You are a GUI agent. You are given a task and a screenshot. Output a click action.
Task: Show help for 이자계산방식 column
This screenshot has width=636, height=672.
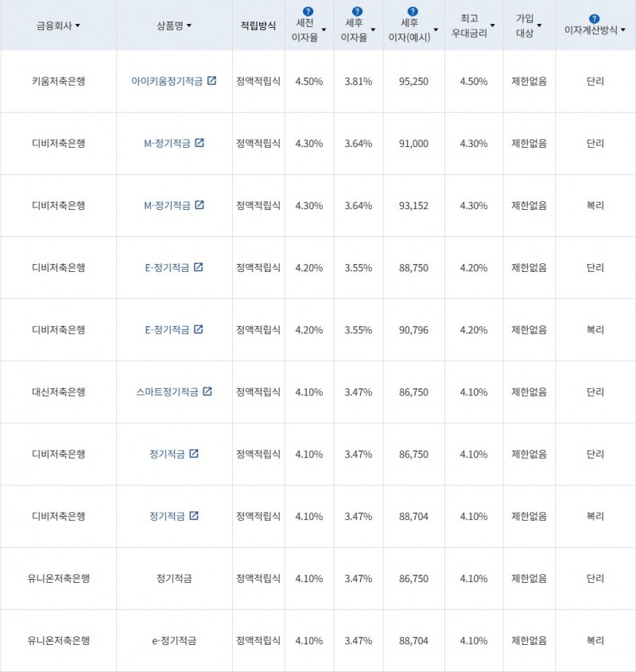coord(595,18)
